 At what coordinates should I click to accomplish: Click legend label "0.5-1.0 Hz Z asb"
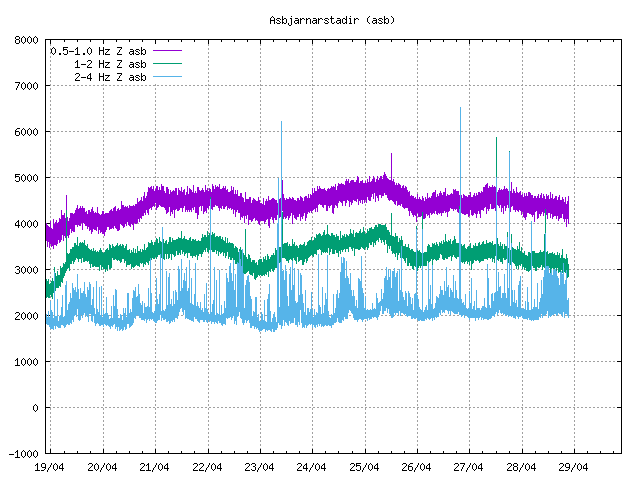(98, 51)
